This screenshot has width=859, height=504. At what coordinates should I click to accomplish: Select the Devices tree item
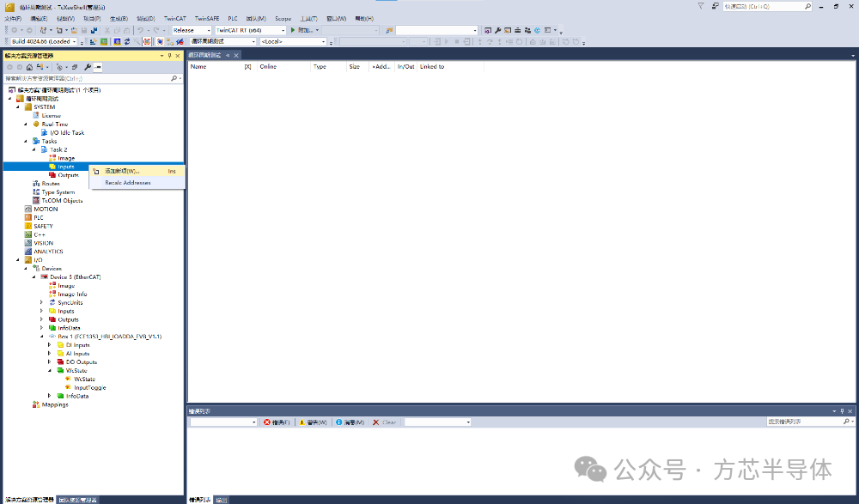[52, 269]
